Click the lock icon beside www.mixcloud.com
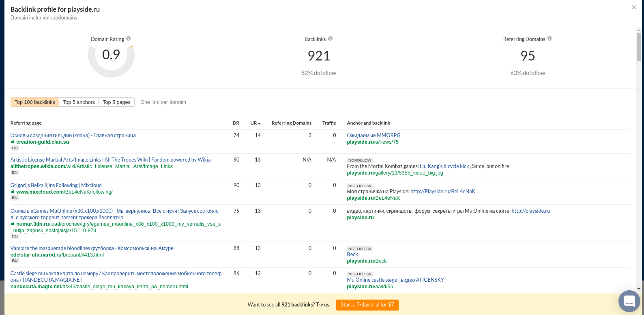 click(x=13, y=192)
